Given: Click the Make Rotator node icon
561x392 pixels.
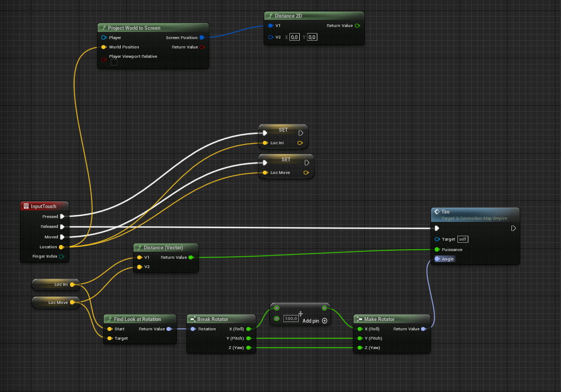Looking at the screenshot, I should 359,319.
